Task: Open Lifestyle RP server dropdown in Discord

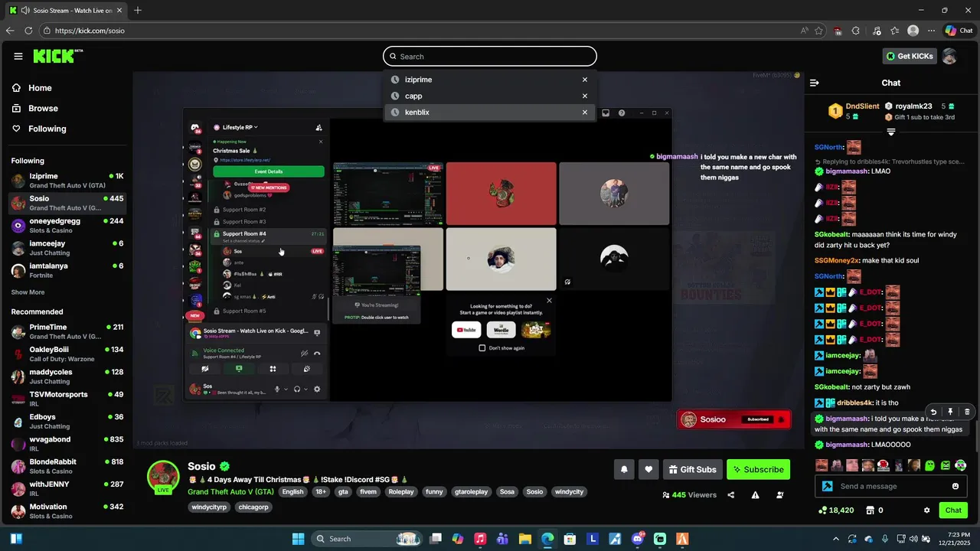Action: click(x=240, y=127)
